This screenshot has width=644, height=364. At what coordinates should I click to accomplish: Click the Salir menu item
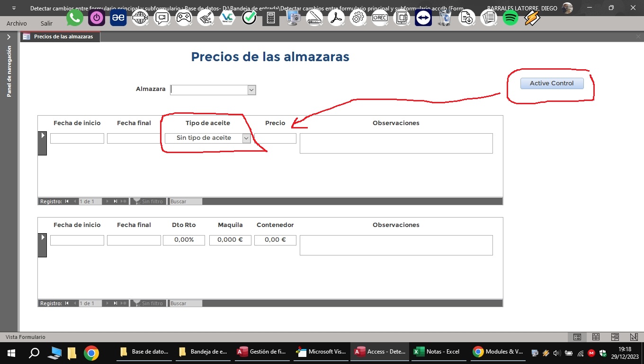point(46,23)
